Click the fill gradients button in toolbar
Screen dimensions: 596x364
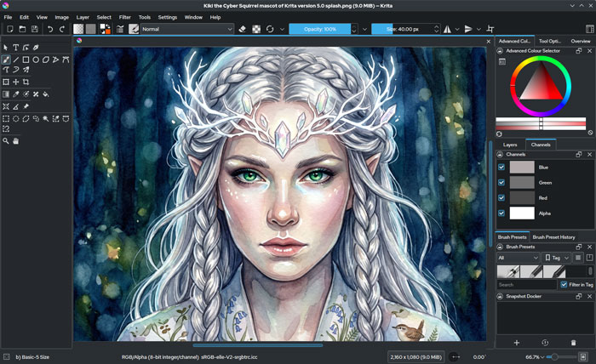(x=78, y=29)
